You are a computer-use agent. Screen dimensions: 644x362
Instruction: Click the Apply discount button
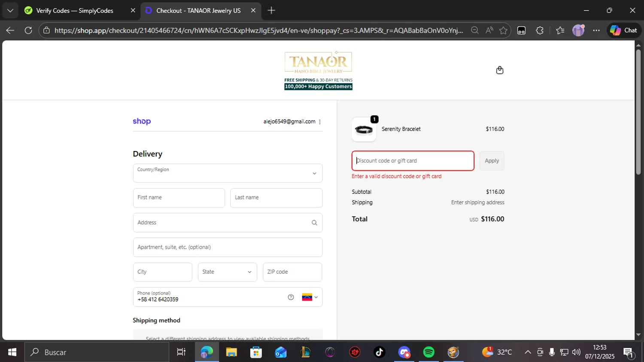tap(492, 161)
